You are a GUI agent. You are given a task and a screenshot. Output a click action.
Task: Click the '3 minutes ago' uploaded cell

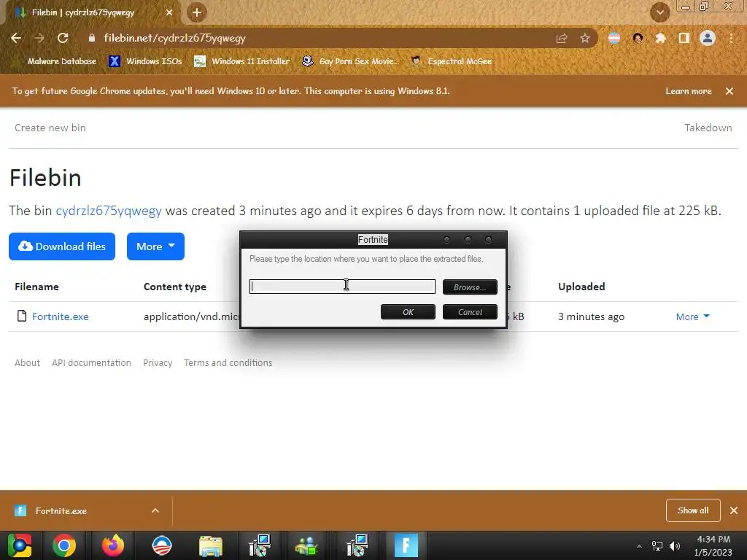[591, 316]
